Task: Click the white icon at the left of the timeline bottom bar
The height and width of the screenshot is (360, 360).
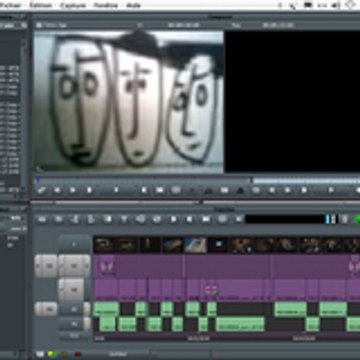Action: tap(40, 354)
